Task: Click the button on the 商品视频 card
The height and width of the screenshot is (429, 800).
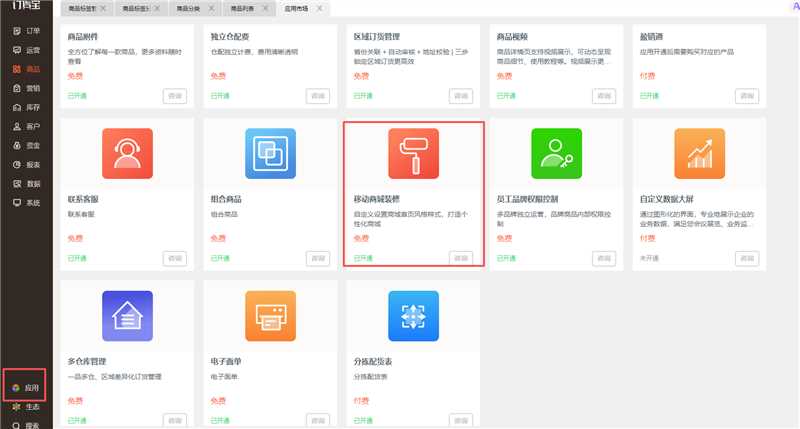Action: click(x=604, y=96)
